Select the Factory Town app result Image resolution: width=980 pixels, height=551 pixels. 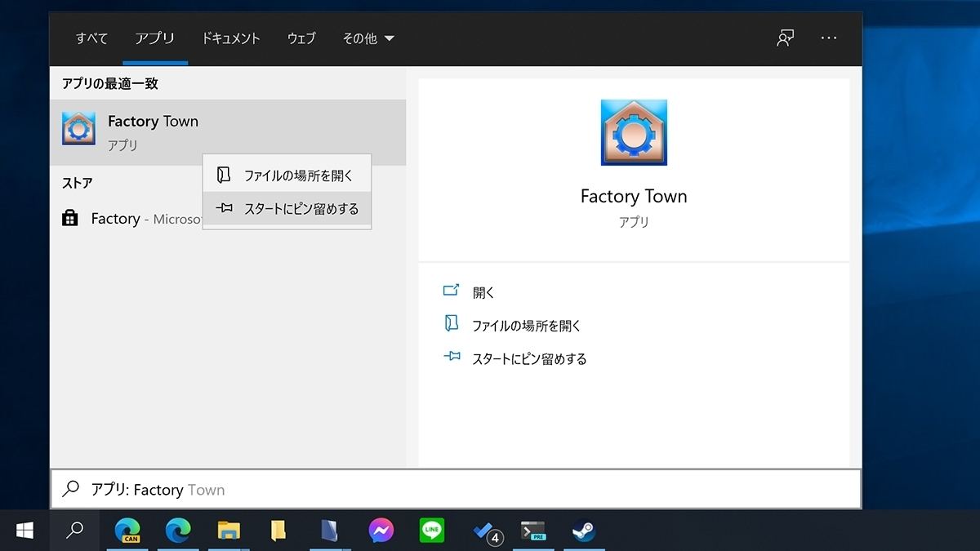(227, 132)
